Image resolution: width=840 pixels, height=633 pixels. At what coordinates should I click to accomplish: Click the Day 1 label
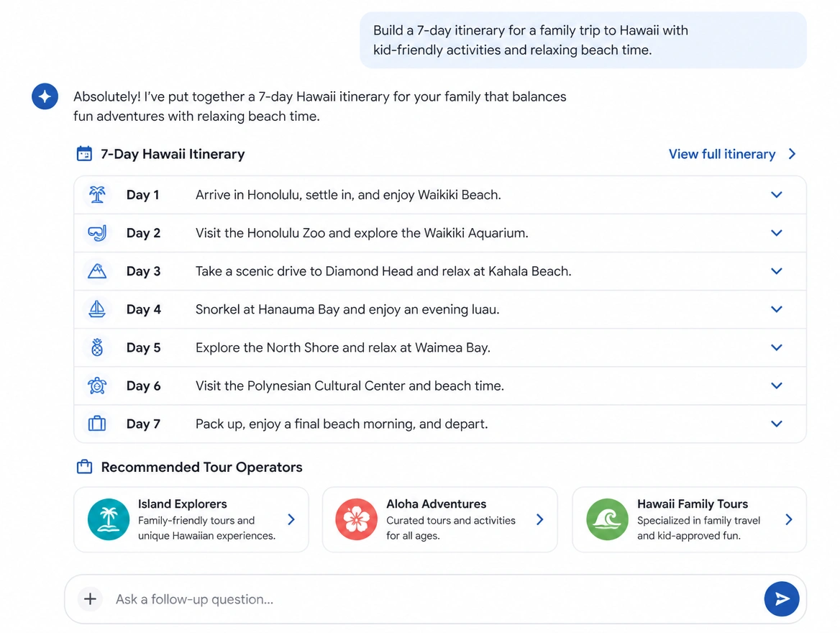click(142, 194)
